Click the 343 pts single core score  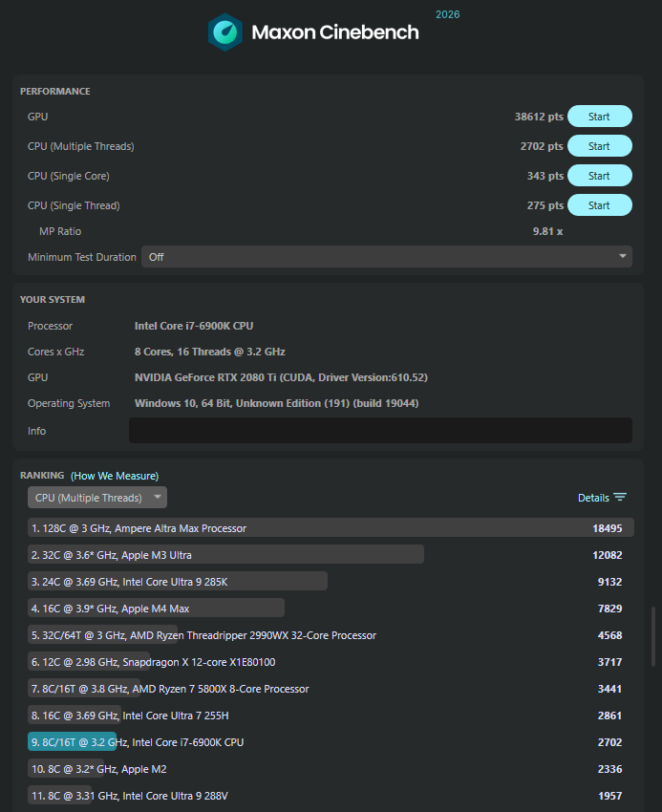pos(545,176)
